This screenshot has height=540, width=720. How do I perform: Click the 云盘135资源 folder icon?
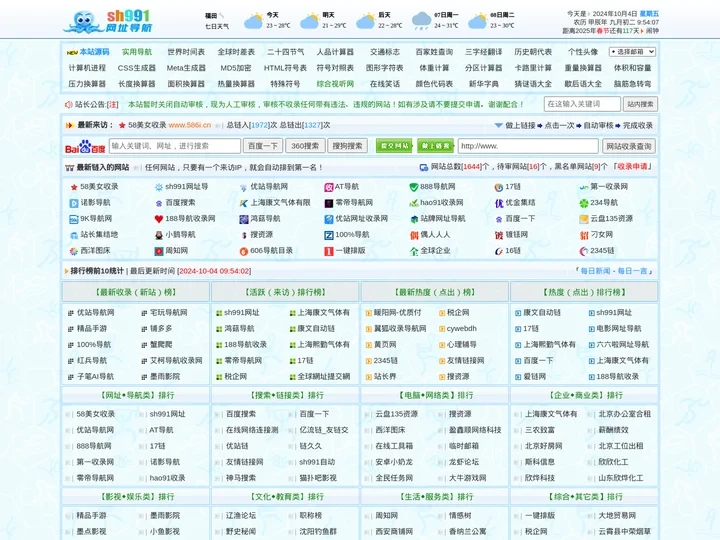(x=584, y=219)
